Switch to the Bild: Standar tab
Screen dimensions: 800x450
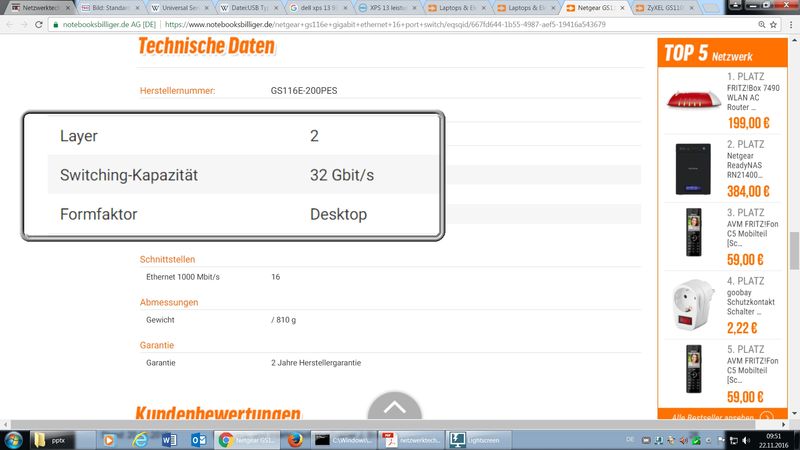[x=110, y=8]
